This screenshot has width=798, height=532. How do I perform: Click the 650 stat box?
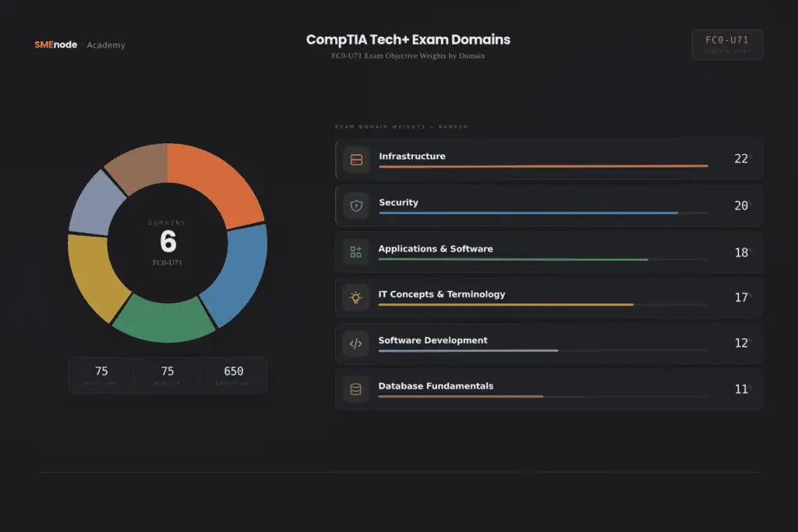233,375
